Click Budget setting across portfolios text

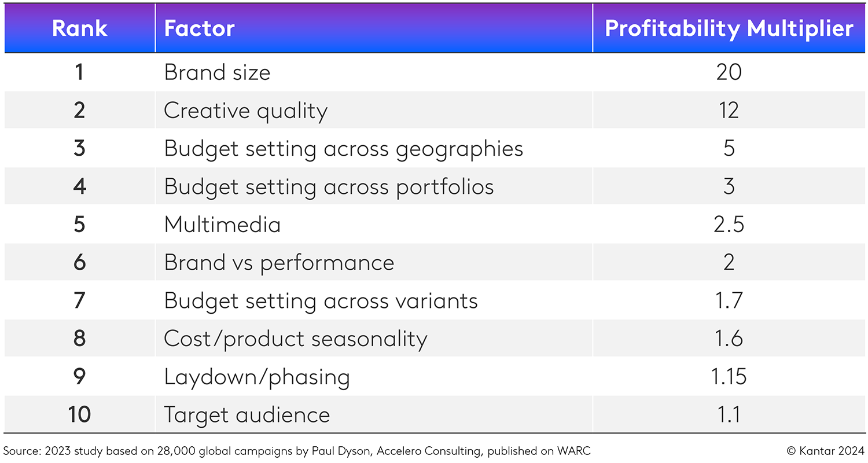tap(329, 187)
